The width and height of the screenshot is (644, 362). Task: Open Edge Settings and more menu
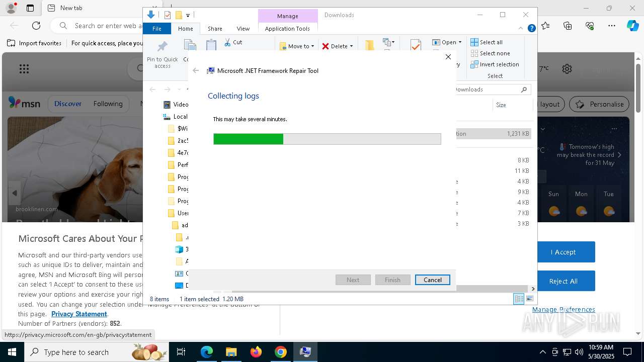611,26
